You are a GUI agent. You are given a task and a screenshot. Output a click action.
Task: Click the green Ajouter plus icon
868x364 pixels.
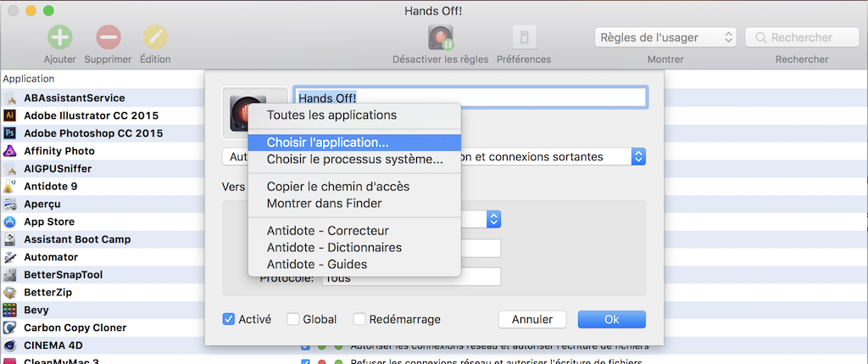tap(59, 37)
